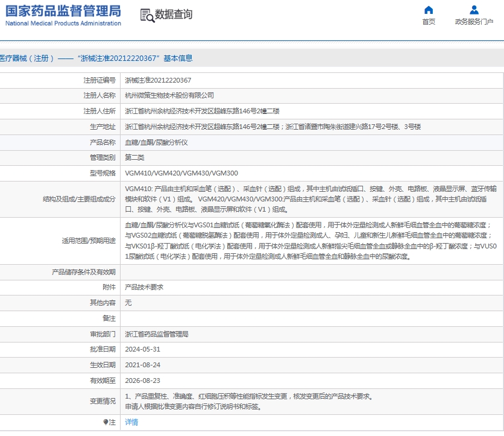Click the 产品储存条件及有效期 label
The height and width of the screenshot is (436, 504).
[84, 272]
